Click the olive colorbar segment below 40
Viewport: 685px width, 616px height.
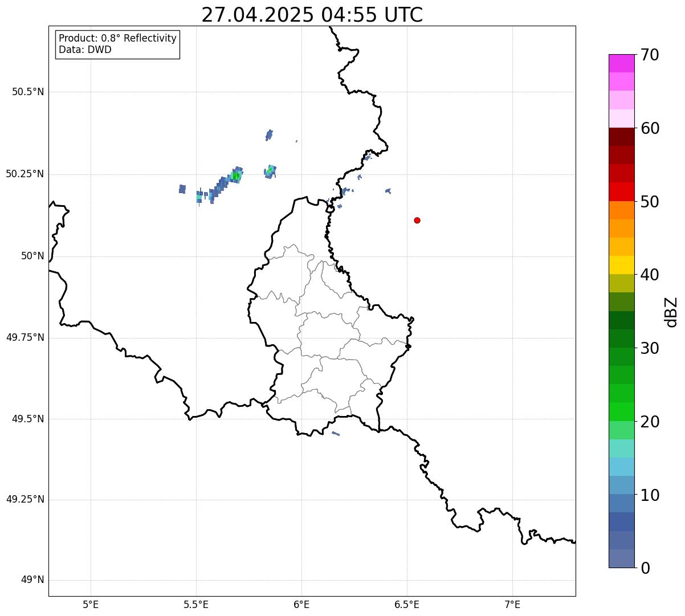coord(621,283)
